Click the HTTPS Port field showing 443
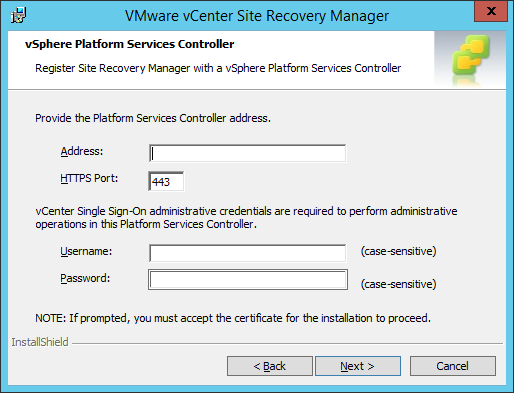 166,181
